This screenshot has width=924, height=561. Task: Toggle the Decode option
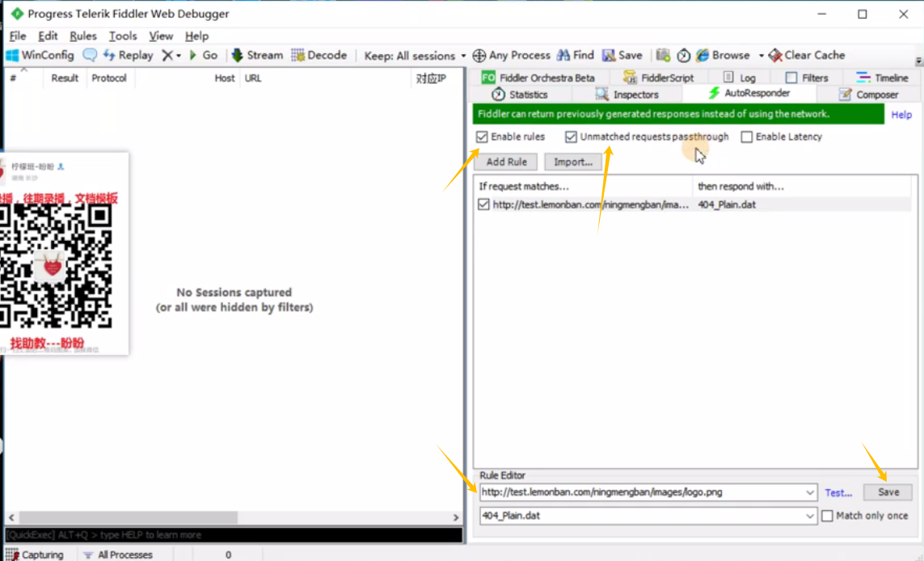[x=319, y=56]
